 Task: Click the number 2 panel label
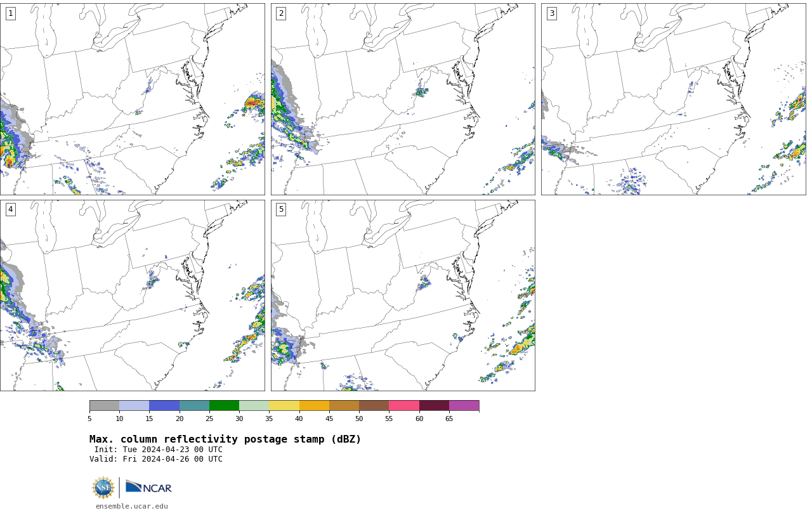click(281, 13)
